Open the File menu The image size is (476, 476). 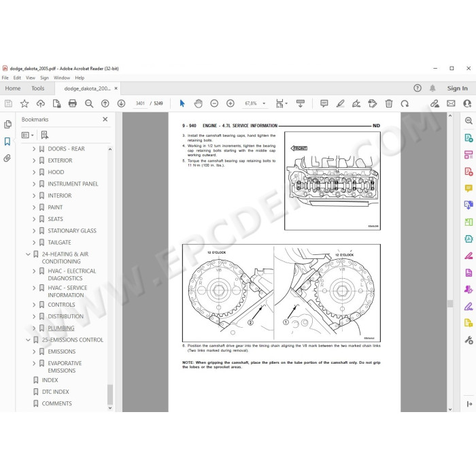point(5,78)
